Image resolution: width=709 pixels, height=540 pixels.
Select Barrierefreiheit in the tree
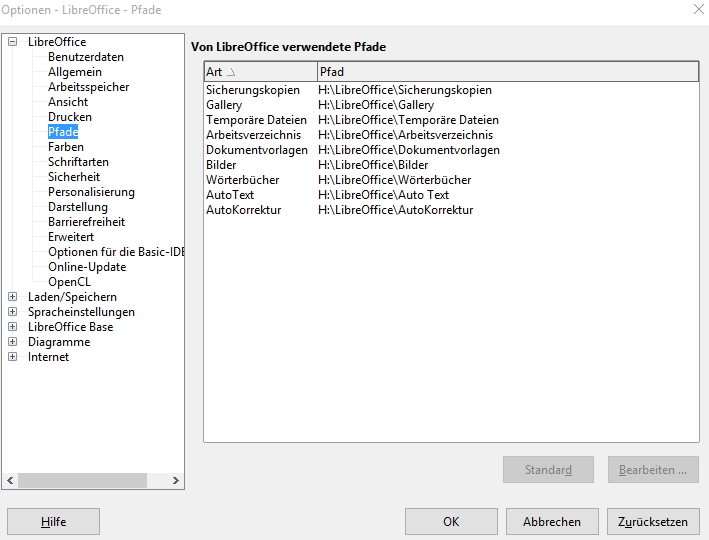[86, 222]
